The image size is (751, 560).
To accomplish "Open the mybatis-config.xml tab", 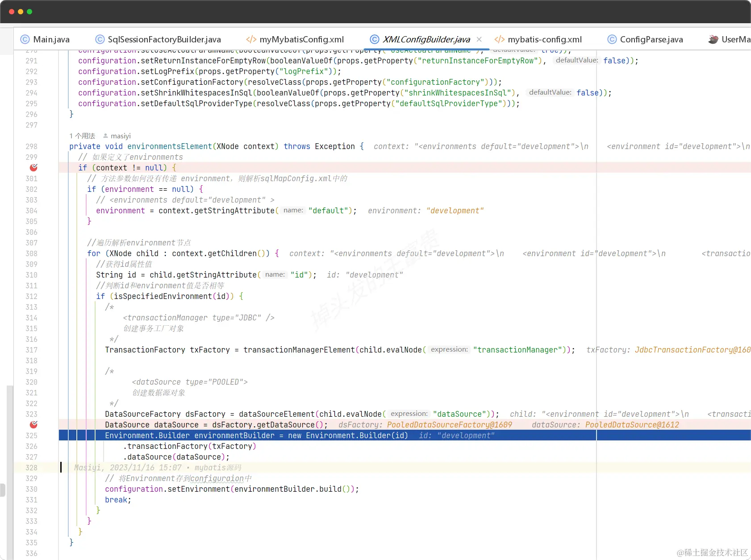I will [x=538, y=39].
